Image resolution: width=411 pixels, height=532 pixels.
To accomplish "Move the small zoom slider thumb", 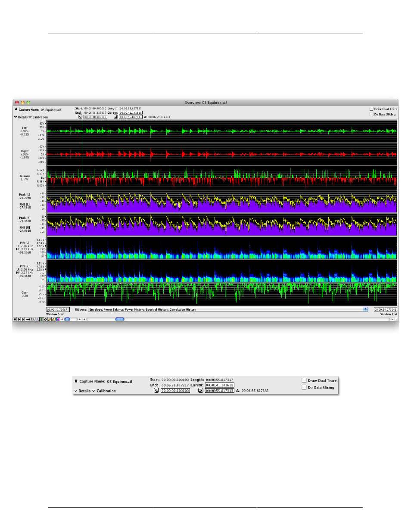I will point(67,319).
